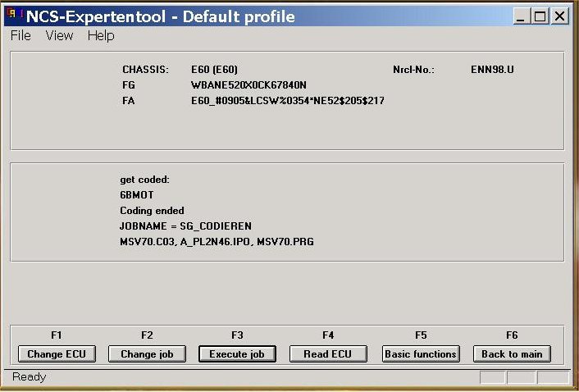Click the module name 6BMOT
The width and height of the screenshot is (579, 392).
click(137, 195)
